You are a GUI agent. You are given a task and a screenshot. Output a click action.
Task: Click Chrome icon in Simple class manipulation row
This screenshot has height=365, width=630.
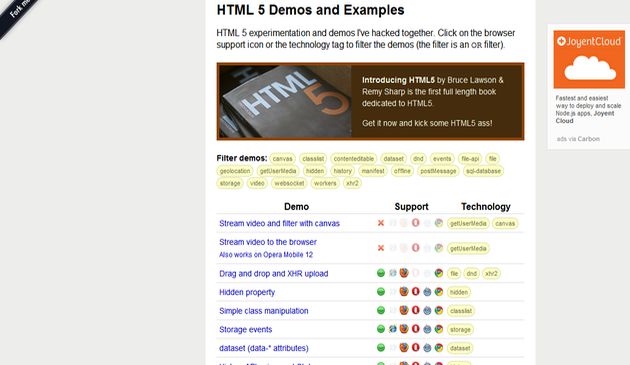[439, 310]
